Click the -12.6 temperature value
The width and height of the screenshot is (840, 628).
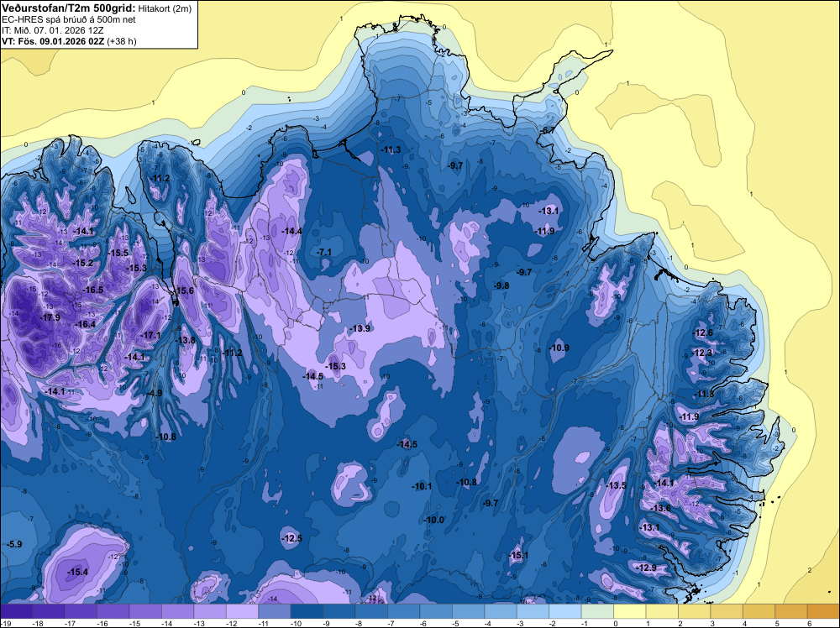pyautogui.click(x=703, y=333)
